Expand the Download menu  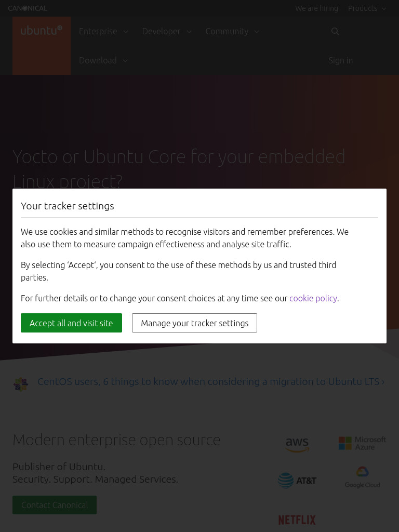(103, 60)
